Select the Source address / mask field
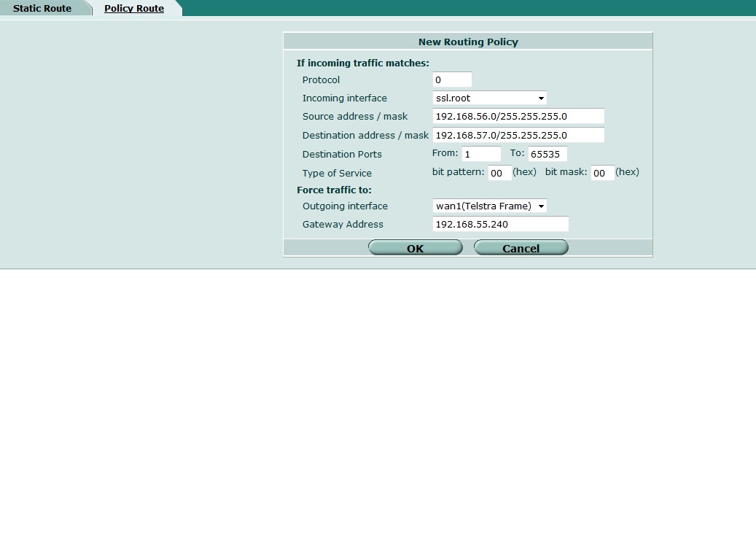The image size is (756, 539). tap(518, 116)
